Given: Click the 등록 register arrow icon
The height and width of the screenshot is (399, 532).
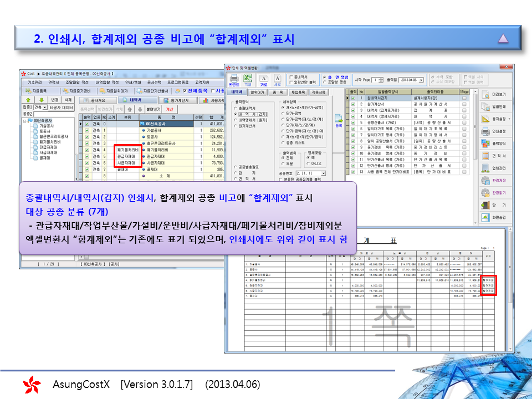Looking at the screenshot, I should [338, 119].
